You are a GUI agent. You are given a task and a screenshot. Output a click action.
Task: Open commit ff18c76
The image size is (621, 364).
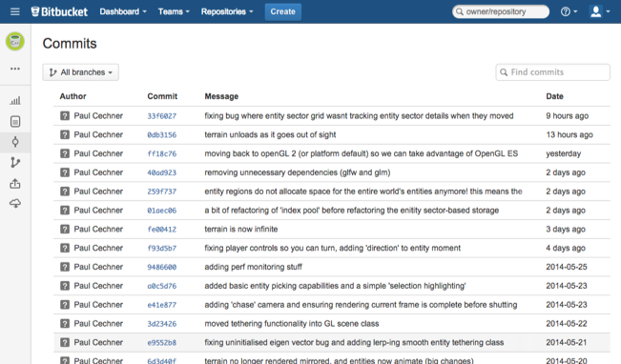162,154
